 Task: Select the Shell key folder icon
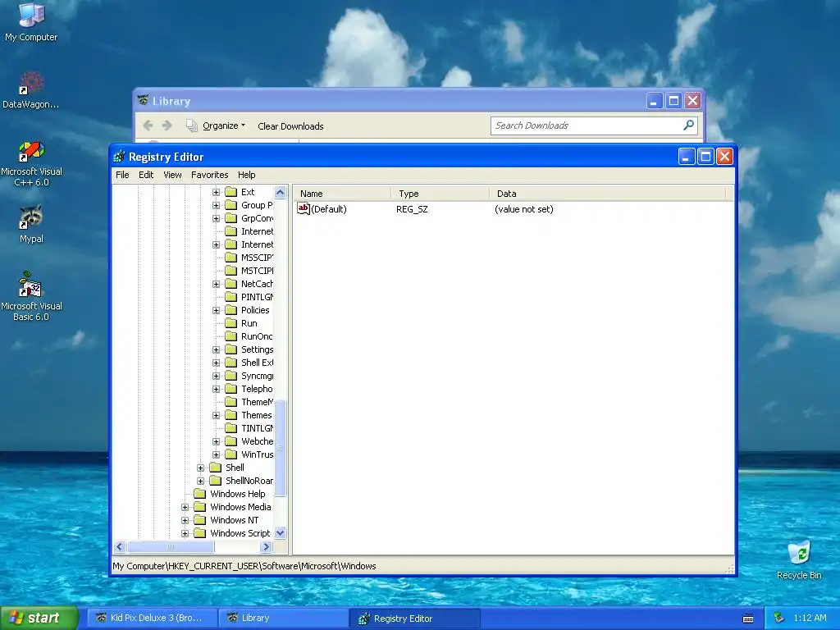216,468
